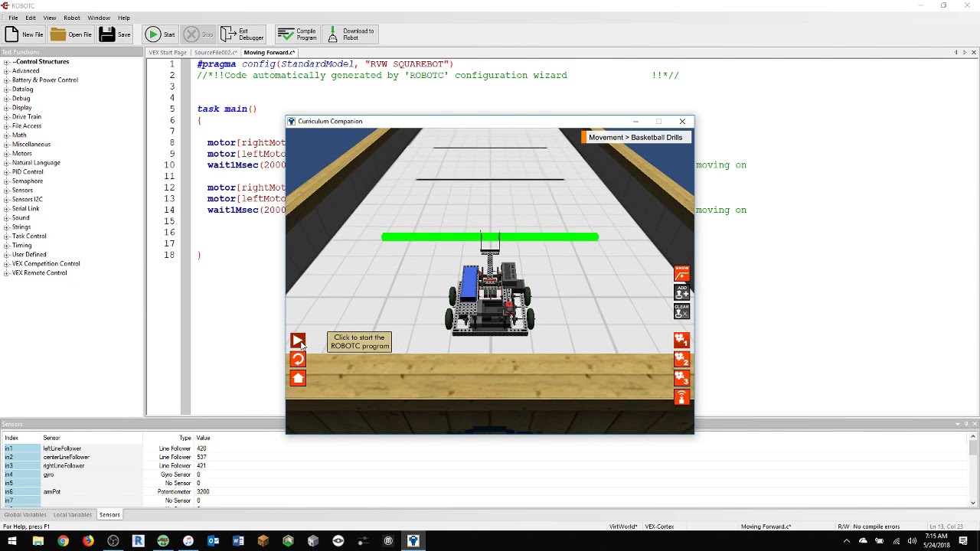Click the Download to Robot button

point(351,34)
